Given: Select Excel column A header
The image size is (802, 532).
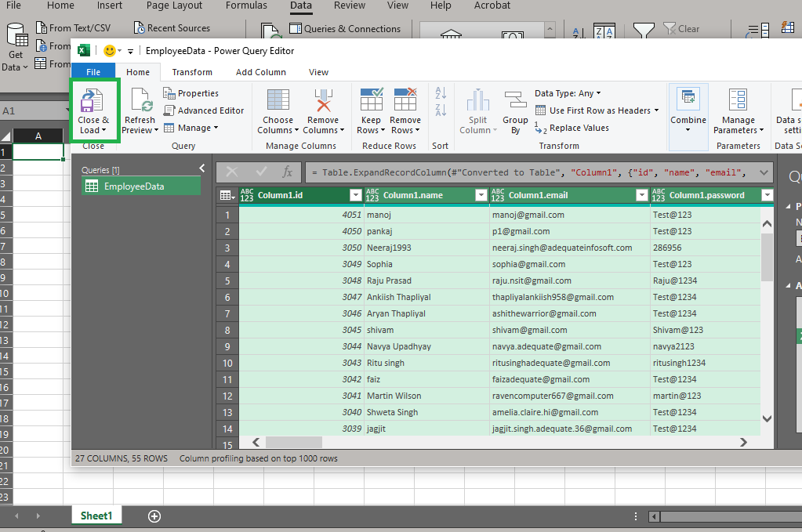Looking at the screenshot, I should [x=38, y=136].
